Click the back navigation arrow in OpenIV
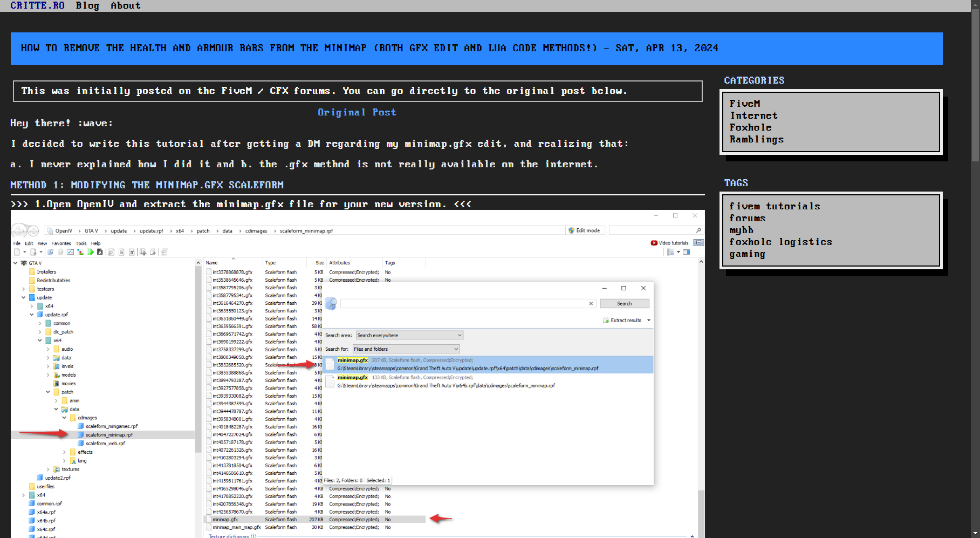Image resolution: width=980 pixels, height=538 pixels. (x=19, y=230)
